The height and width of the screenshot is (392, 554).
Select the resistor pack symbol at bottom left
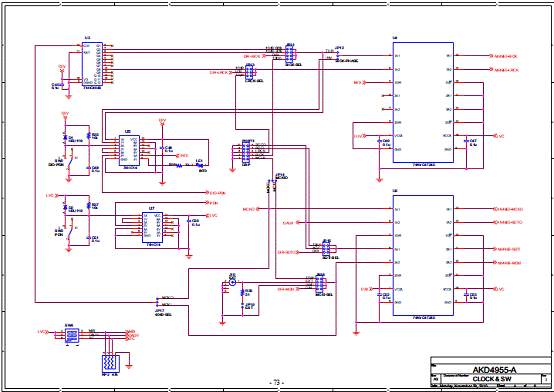111,364
